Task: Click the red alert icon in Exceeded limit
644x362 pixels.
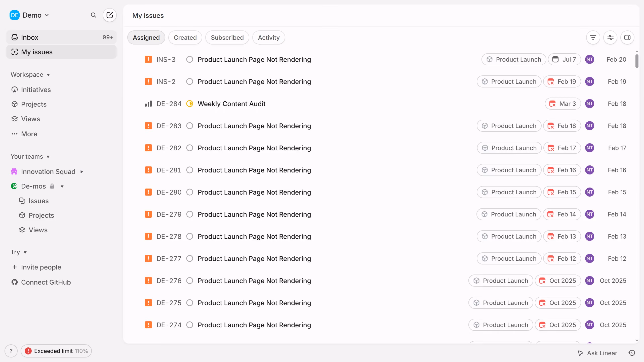Action: (x=28, y=351)
